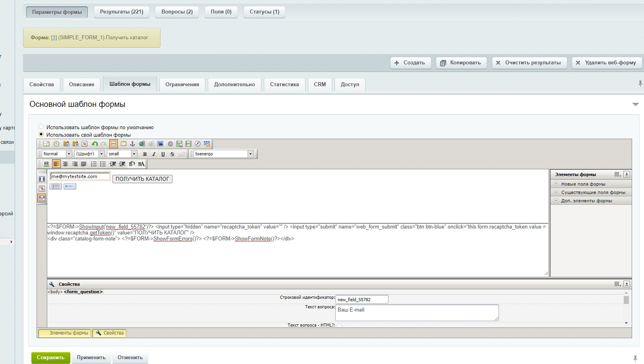Click the anchor icon

(x=133, y=144)
